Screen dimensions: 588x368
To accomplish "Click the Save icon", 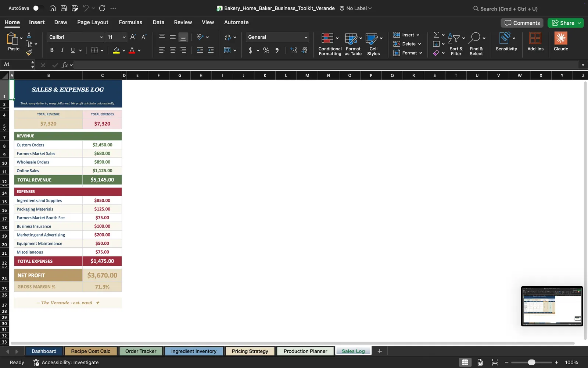I will pyautogui.click(x=64, y=8).
